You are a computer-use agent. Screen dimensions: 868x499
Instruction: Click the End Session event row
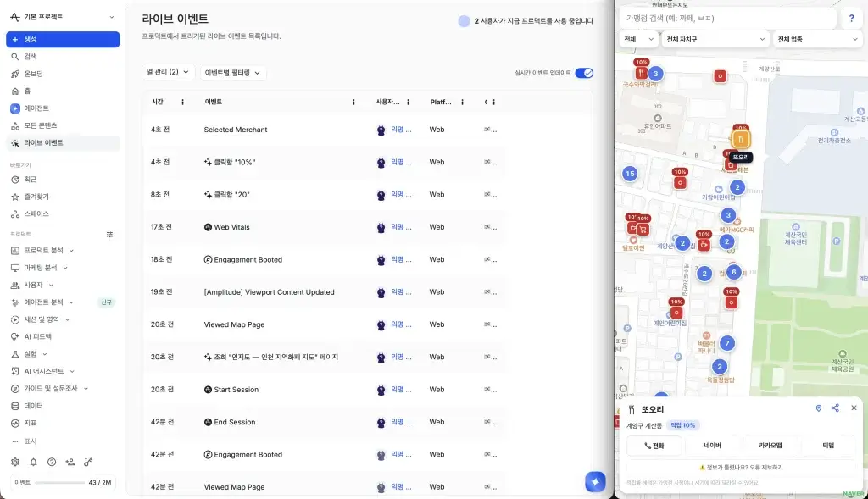click(x=323, y=422)
